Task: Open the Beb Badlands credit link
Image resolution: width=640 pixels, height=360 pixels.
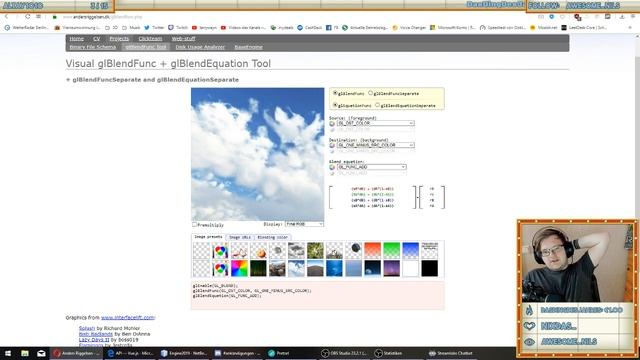Action: (96, 334)
